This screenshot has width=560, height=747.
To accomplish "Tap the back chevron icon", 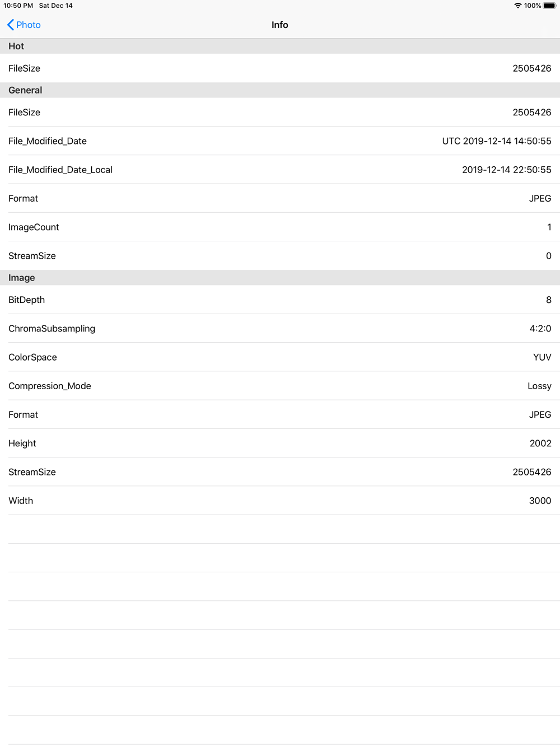I will (11, 25).
